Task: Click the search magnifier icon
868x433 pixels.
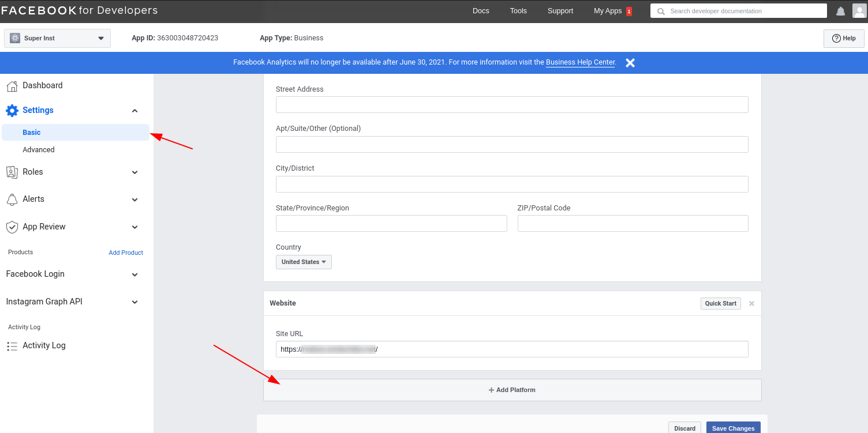Action: point(661,11)
